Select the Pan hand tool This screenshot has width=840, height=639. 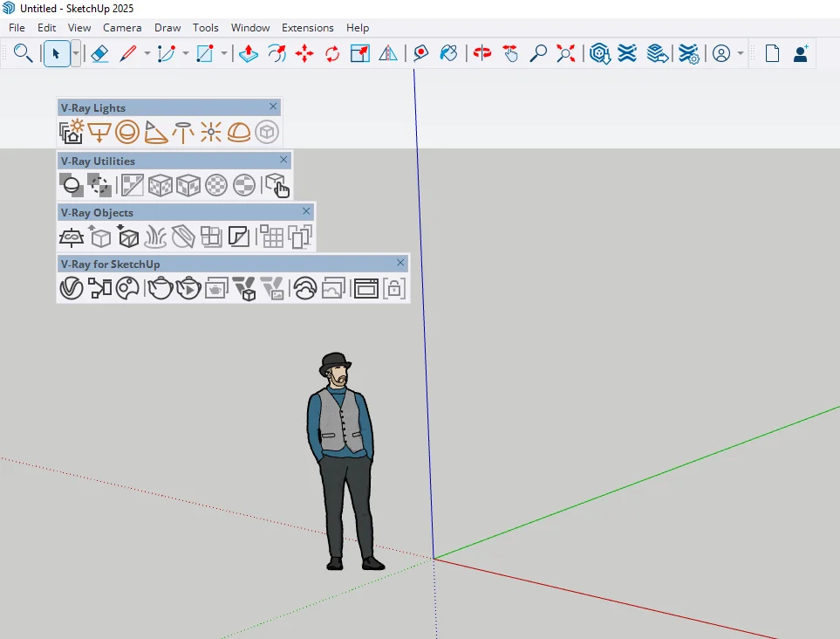tap(510, 53)
